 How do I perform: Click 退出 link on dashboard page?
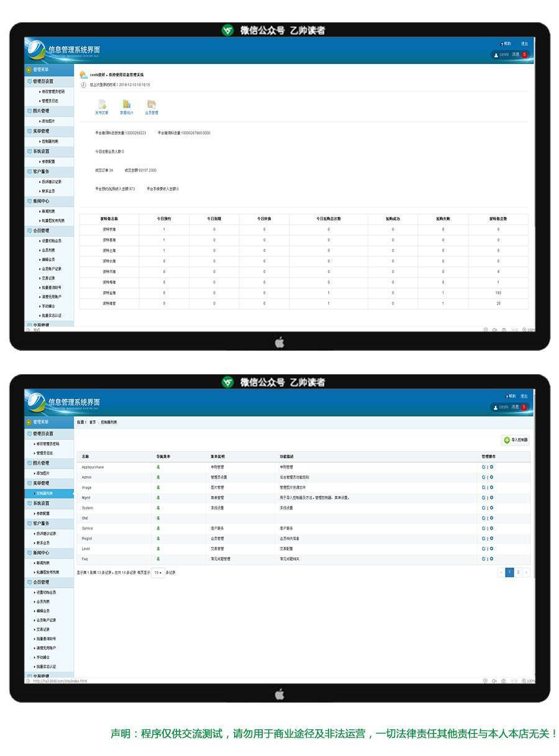click(x=525, y=43)
